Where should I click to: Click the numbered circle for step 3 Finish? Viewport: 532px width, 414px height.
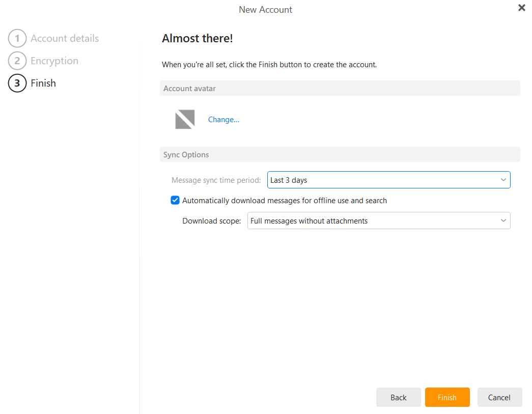(x=17, y=83)
